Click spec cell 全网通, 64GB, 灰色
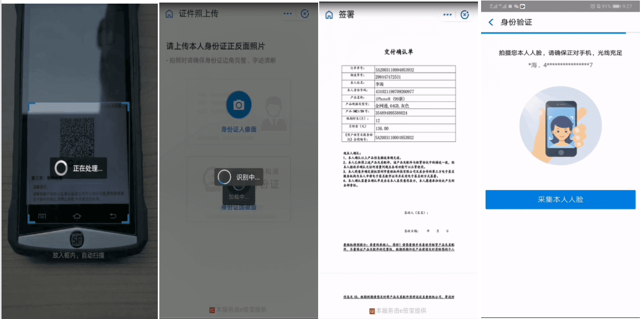644x319 pixels. click(392, 106)
